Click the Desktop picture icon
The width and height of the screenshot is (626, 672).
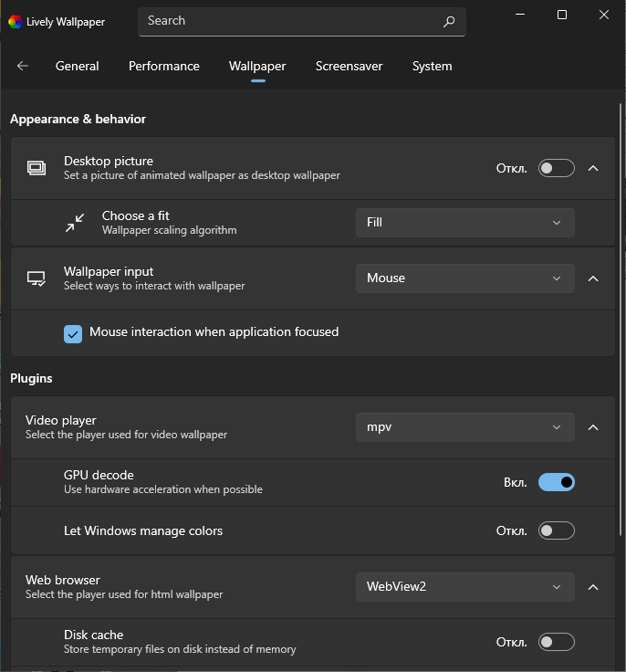pyautogui.click(x=37, y=168)
